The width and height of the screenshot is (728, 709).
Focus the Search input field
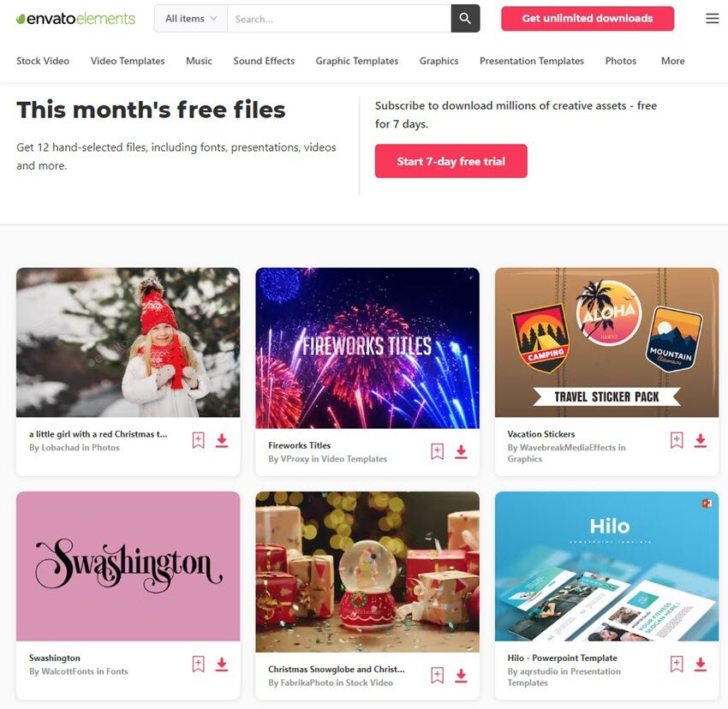(x=339, y=19)
